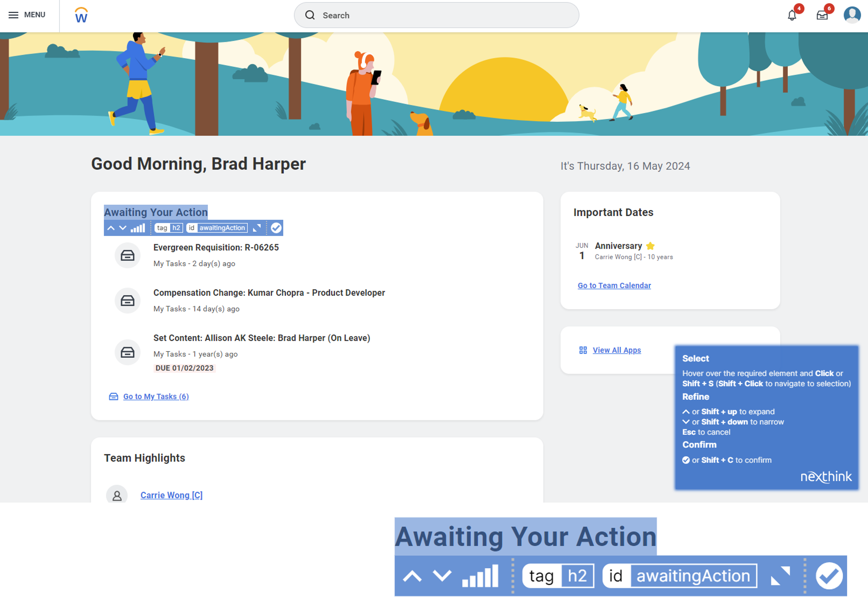868x608 pixels.
Task: Click the selector toolbar expand arrows icon
Action: 257,228
